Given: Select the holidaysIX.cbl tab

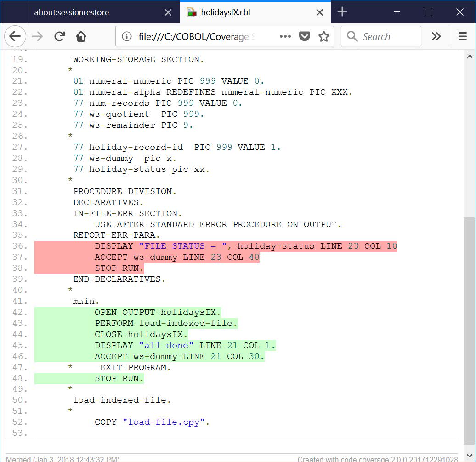Looking at the screenshot, I should click(x=230, y=13).
